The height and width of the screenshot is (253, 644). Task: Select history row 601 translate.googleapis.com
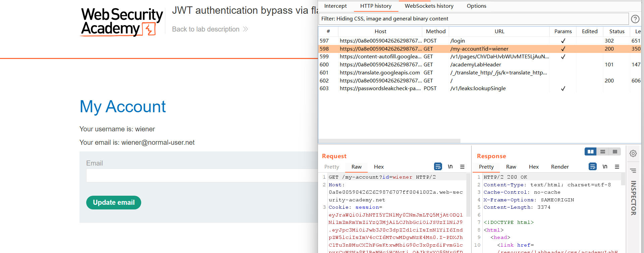[480, 73]
